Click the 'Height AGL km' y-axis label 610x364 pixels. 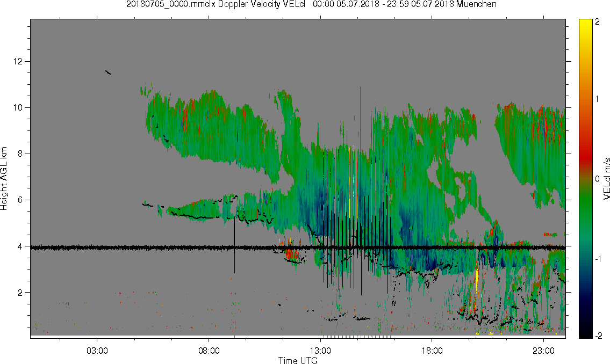click(x=4, y=179)
